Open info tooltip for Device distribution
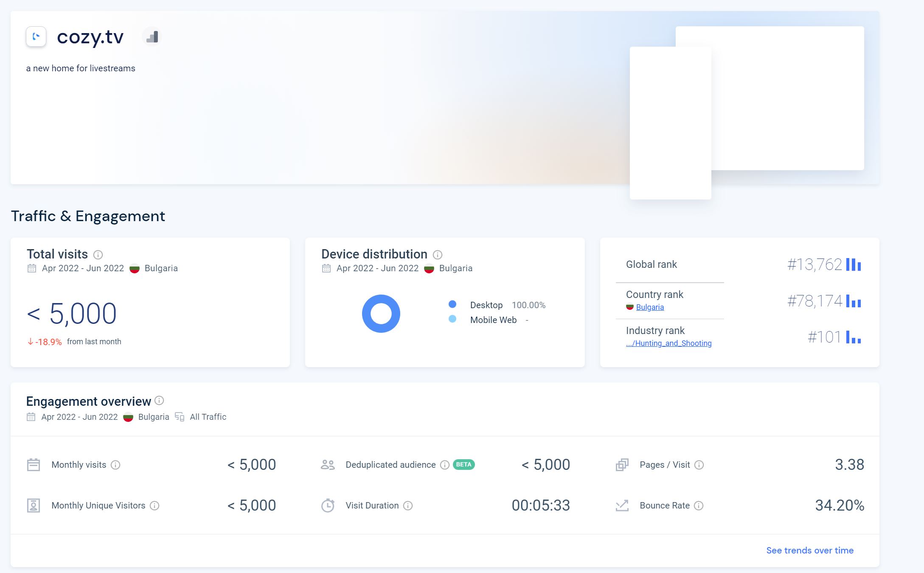Screen dimensions: 924x573 point(438,255)
